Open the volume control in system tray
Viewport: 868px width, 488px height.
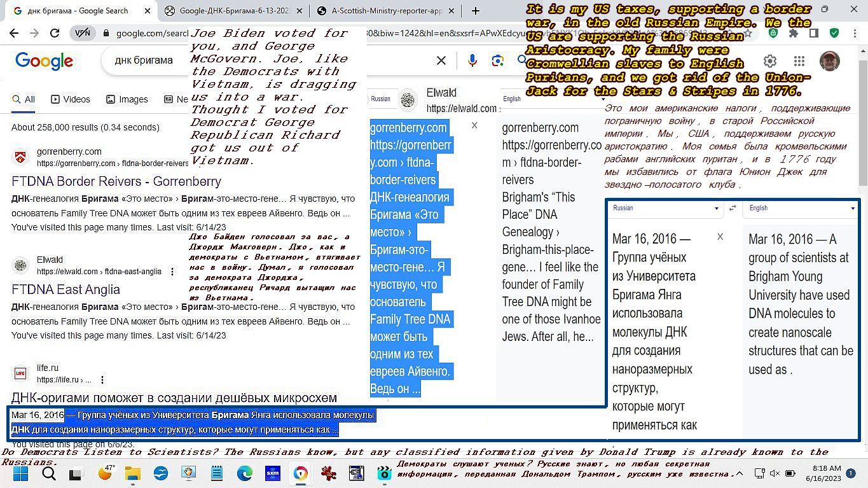click(775, 473)
